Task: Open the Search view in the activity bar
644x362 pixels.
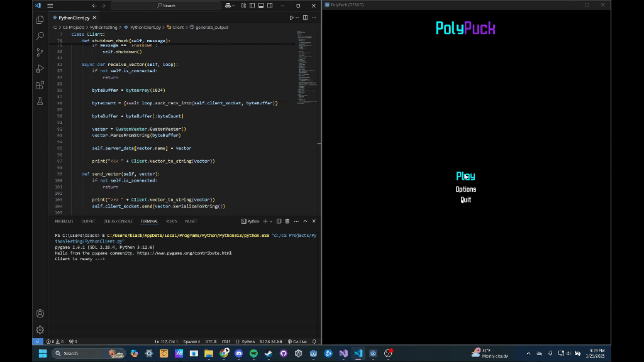Action: click(40, 36)
